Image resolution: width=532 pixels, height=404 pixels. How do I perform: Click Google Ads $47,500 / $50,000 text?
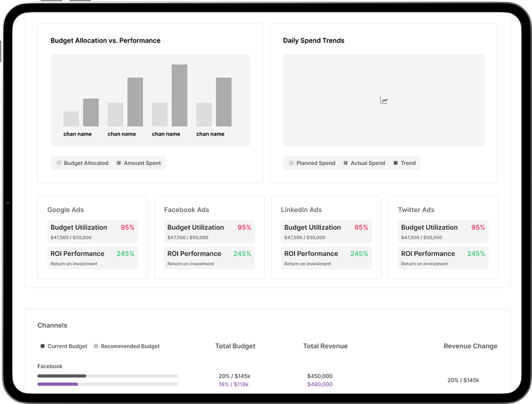pos(71,238)
